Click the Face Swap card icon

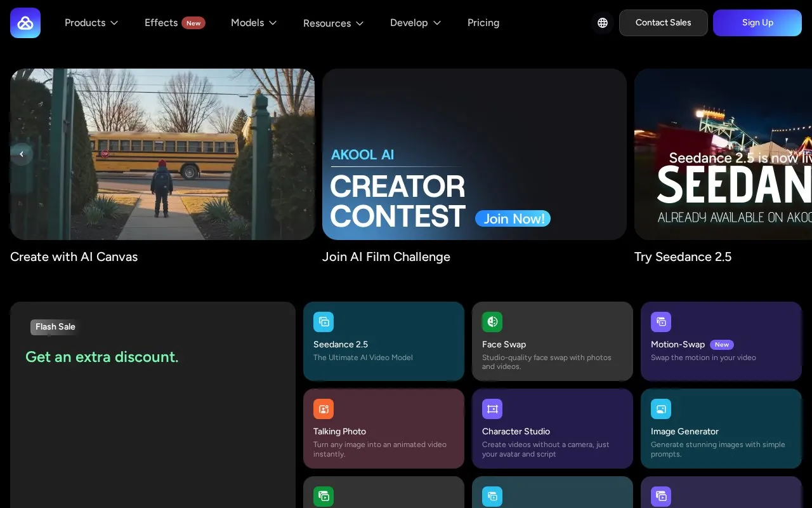pyautogui.click(x=492, y=322)
